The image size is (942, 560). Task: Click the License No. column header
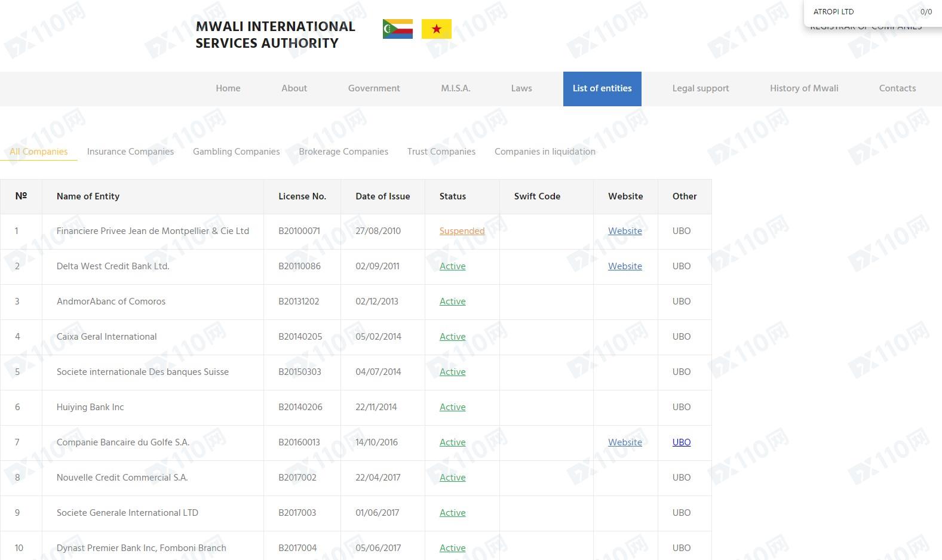click(302, 196)
